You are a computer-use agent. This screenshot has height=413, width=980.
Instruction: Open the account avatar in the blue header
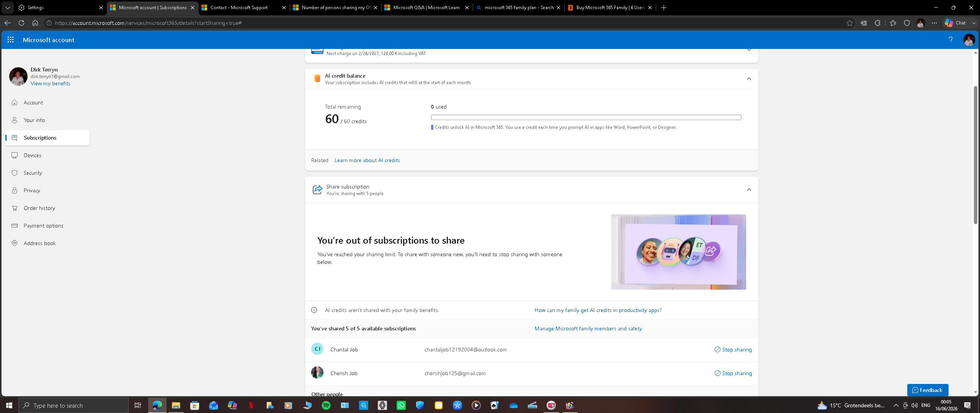pos(969,40)
